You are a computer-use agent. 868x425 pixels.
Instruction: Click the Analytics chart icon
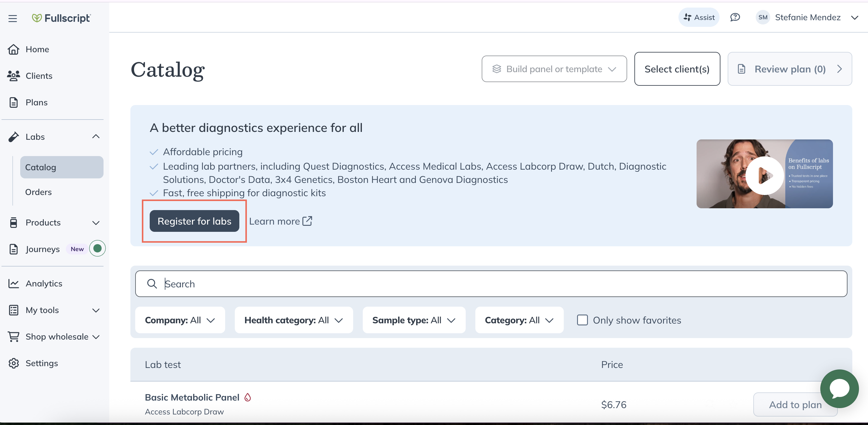click(x=14, y=283)
